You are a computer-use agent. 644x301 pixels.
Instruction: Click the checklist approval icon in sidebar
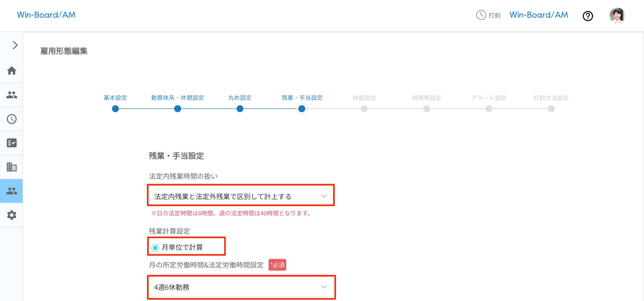coord(11,143)
